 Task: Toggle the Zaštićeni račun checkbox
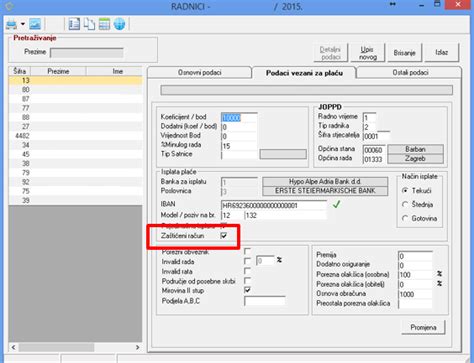pos(224,236)
